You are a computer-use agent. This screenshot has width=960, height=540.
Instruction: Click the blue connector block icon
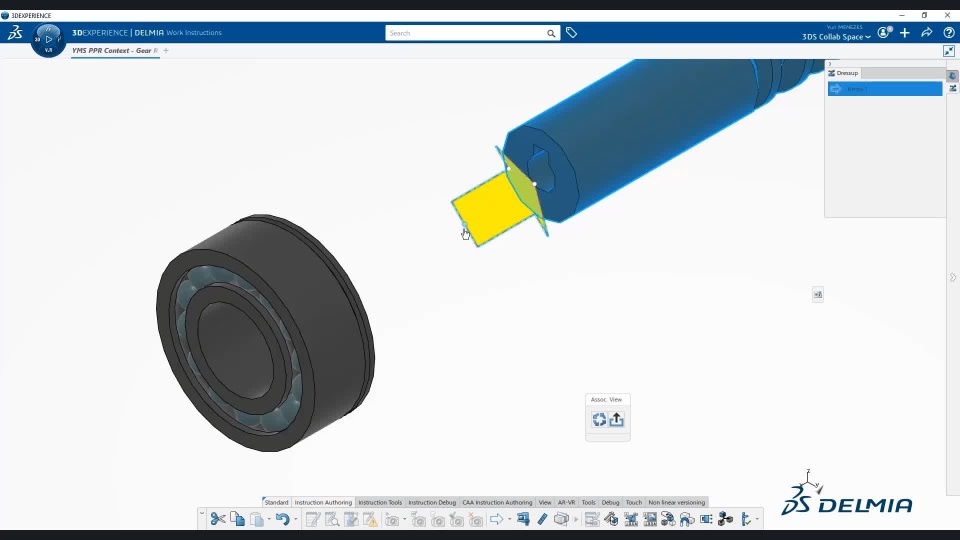point(706,519)
